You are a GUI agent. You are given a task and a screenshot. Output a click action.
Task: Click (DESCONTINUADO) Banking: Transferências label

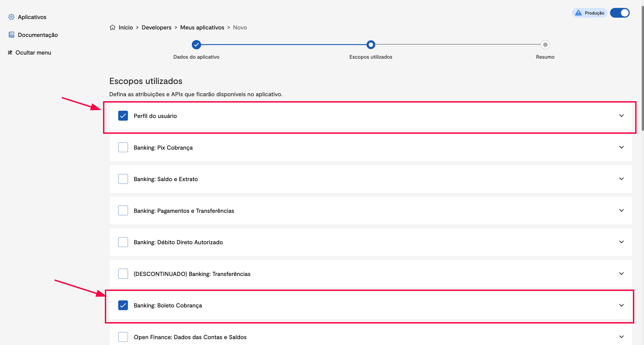tap(192, 274)
